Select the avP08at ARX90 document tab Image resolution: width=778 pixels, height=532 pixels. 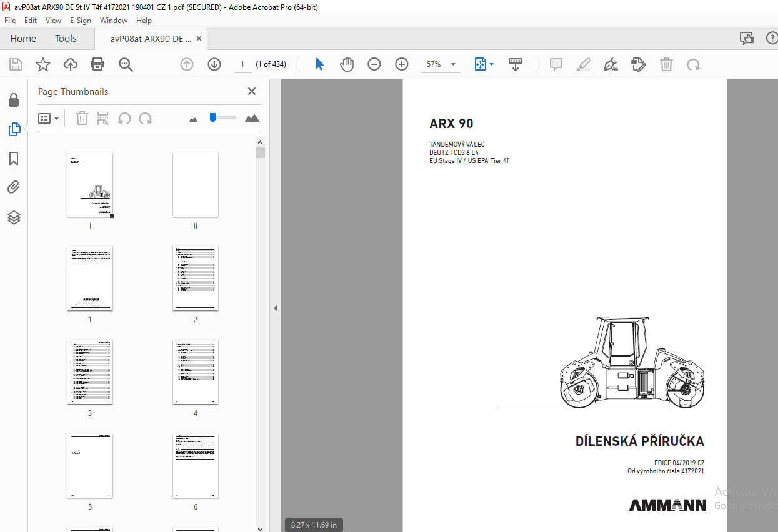151,39
